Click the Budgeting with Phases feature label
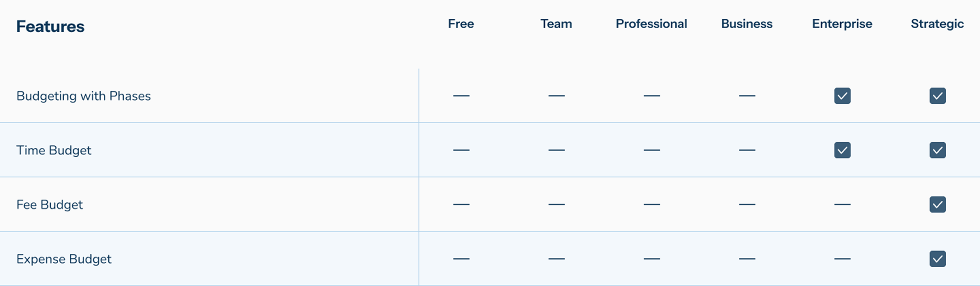 click(83, 96)
